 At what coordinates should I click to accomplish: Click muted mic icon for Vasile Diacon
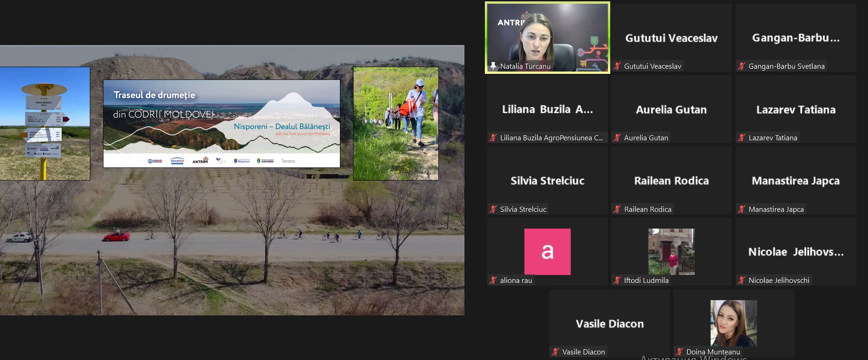555,352
